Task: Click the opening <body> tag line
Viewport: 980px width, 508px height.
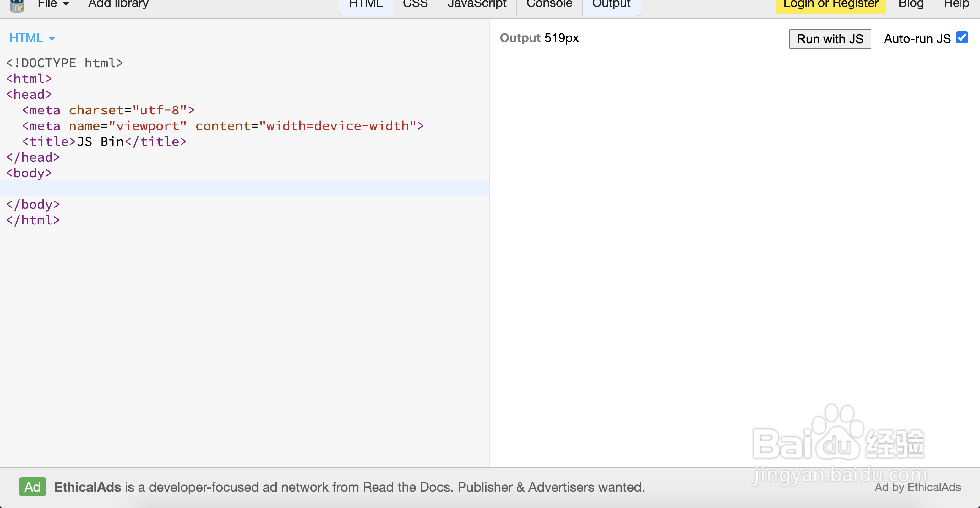Action: click(29, 173)
